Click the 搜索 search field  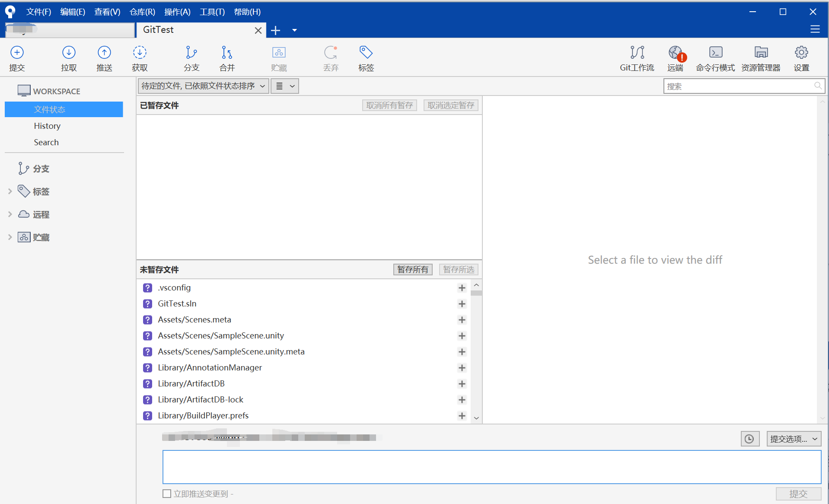(x=744, y=86)
